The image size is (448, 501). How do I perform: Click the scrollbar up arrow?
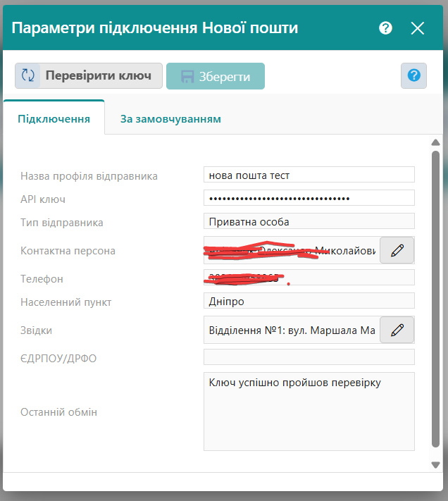pyautogui.click(x=435, y=142)
